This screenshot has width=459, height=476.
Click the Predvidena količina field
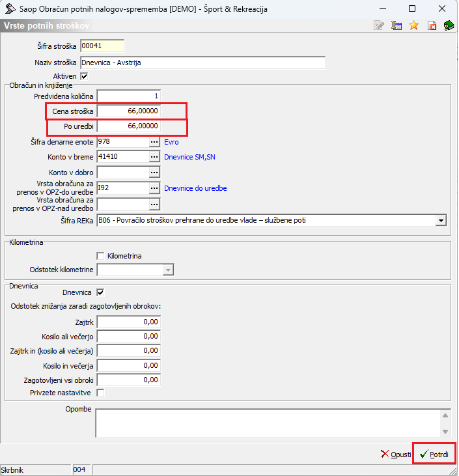[x=129, y=96]
